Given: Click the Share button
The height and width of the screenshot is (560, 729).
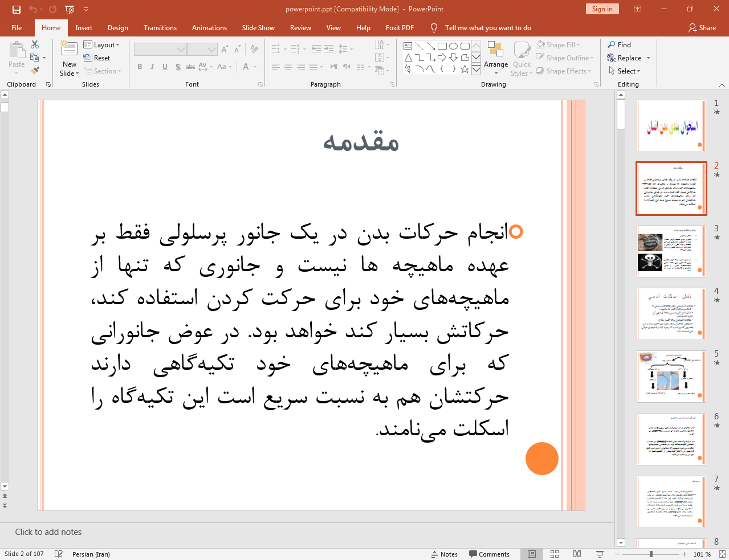Looking at the screenshot, I should 702,27.
